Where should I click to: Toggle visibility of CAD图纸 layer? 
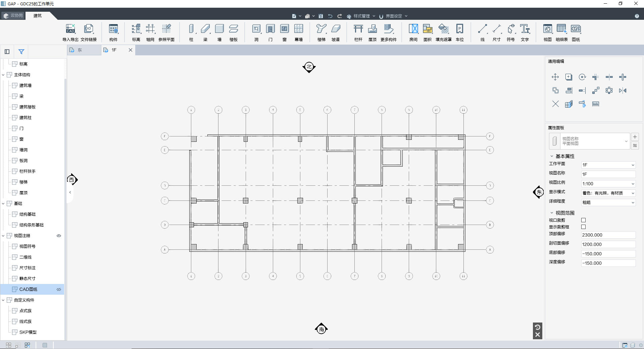tap(59, 289)
